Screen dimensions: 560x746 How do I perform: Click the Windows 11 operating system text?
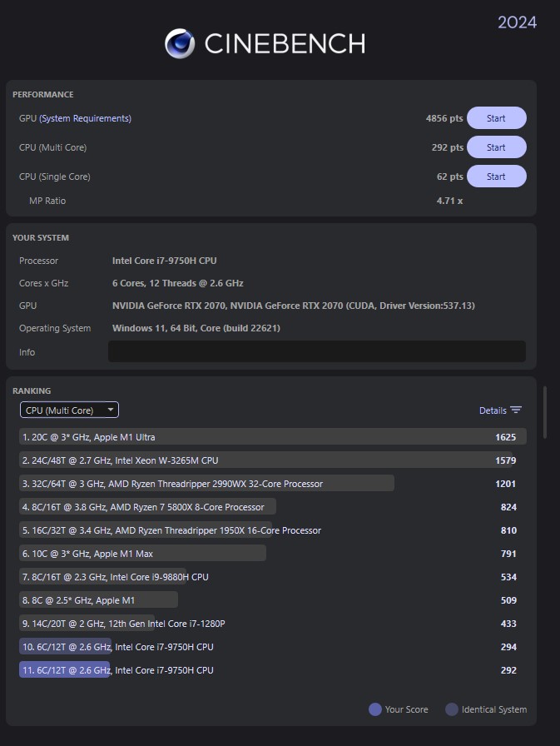196,328
